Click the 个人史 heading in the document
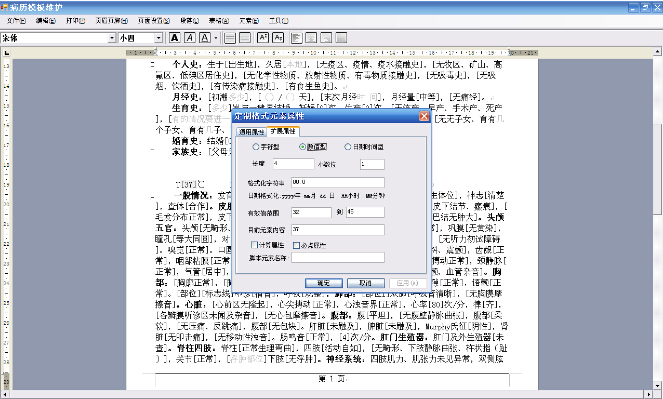The image size is (663, 399). coord(185,64)
